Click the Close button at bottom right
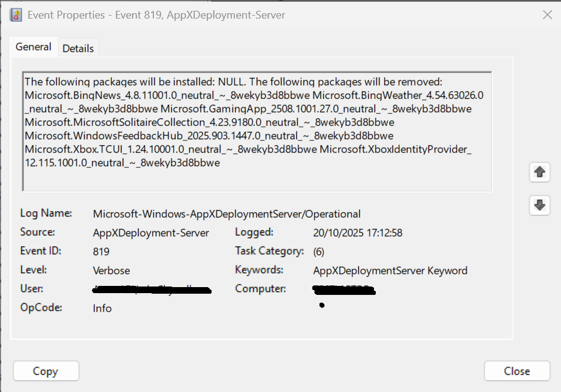561x392 pixels. [x=517, y=371]
